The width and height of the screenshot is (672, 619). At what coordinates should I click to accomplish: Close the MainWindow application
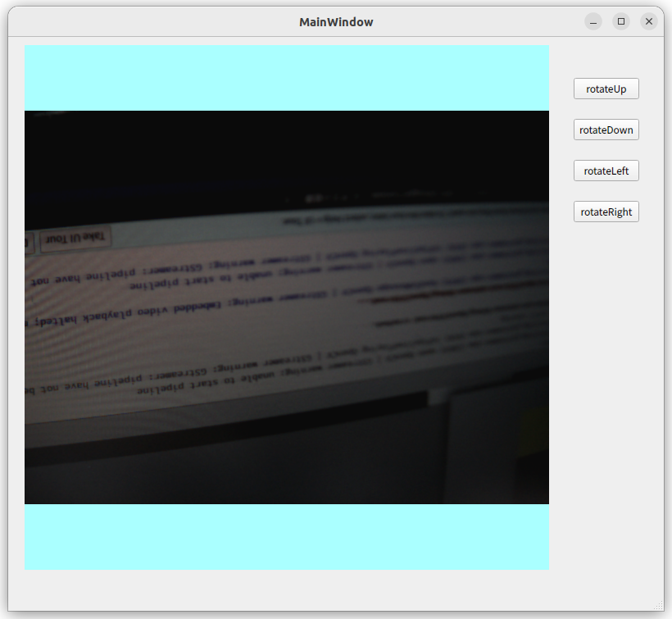click(x=649, y=21)
